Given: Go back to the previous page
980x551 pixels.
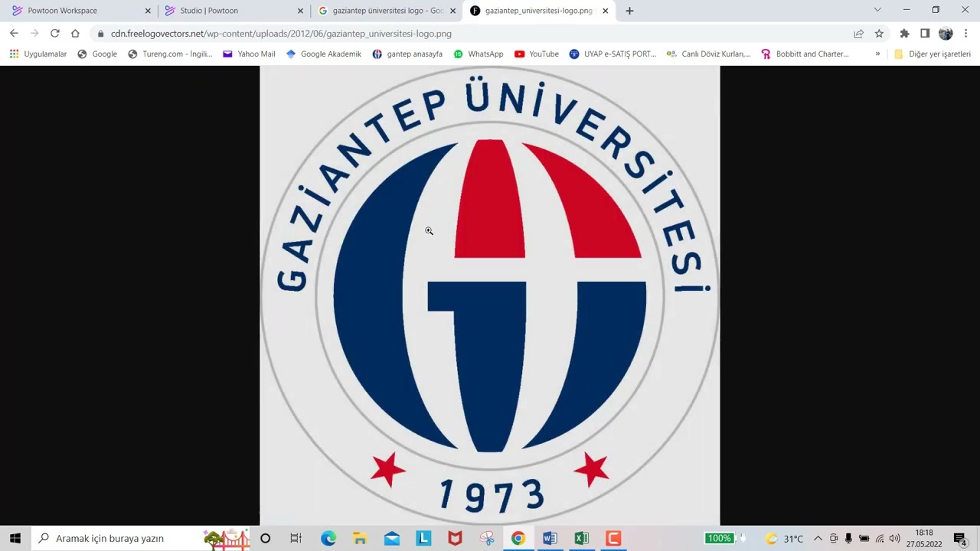Looking at the screenshot, I should pyautogui.click(x=14, y=34).
